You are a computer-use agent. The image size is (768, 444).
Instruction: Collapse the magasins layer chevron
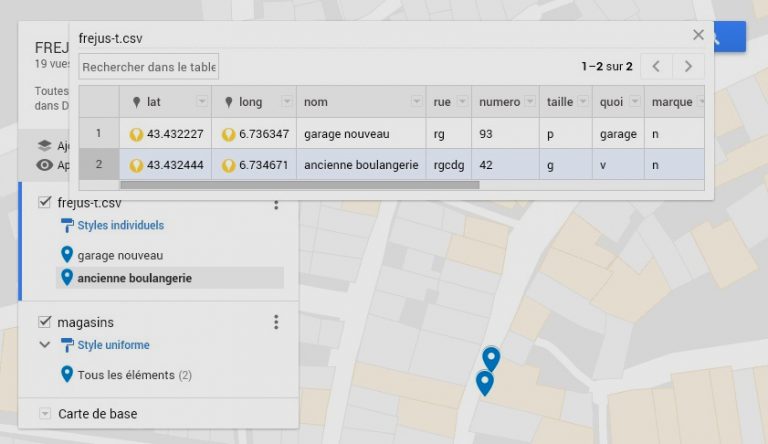point(45,345)
